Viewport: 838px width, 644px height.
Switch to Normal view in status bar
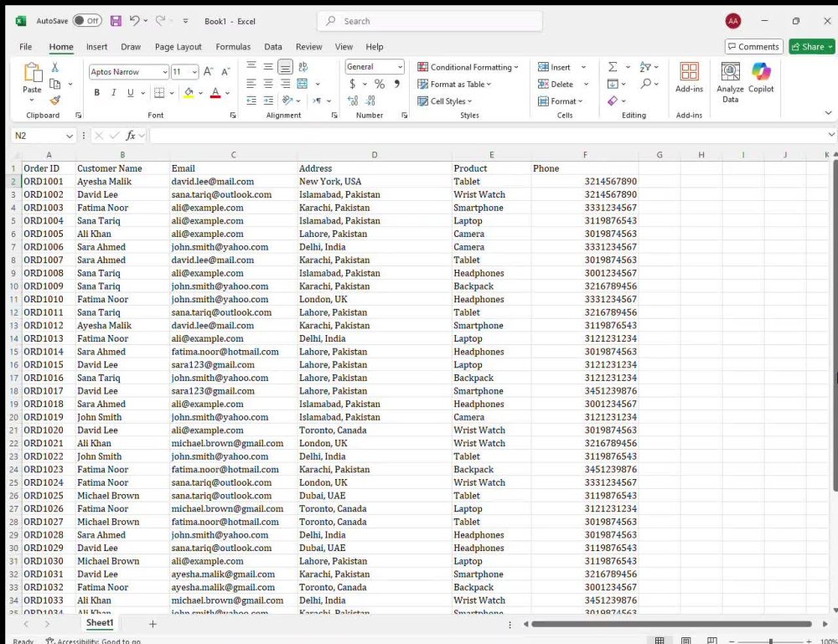click(660, 640)
